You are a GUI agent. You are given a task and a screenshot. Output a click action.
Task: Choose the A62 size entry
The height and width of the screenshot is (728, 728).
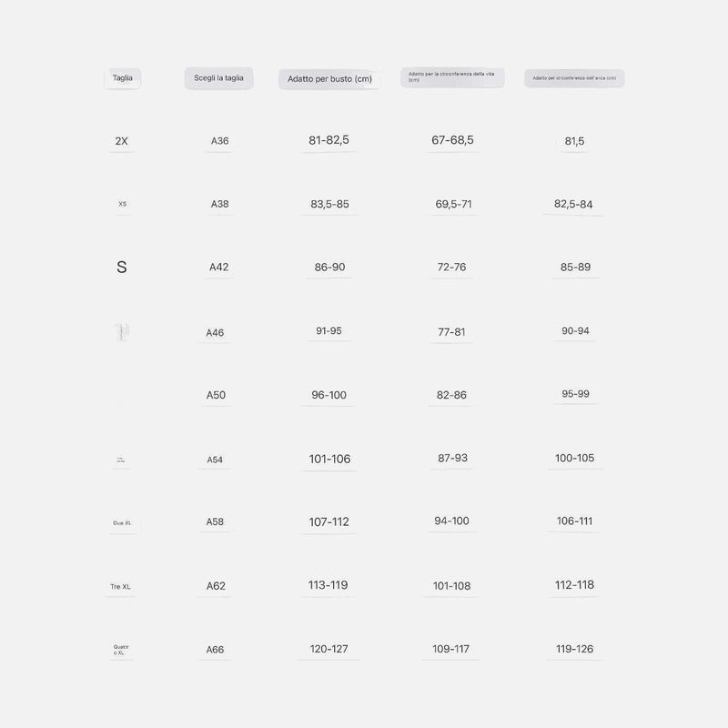coord(216,586)
